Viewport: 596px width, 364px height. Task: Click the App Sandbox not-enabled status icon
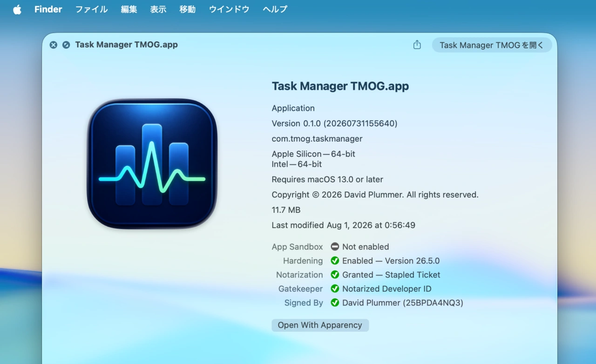tap(335, 247)
